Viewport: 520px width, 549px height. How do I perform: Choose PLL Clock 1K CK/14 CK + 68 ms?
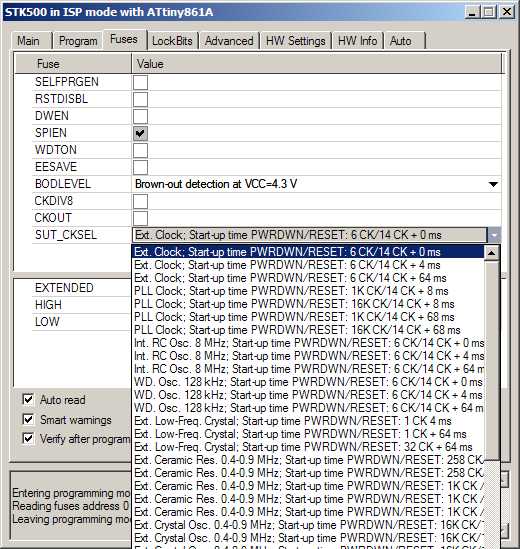308,317
